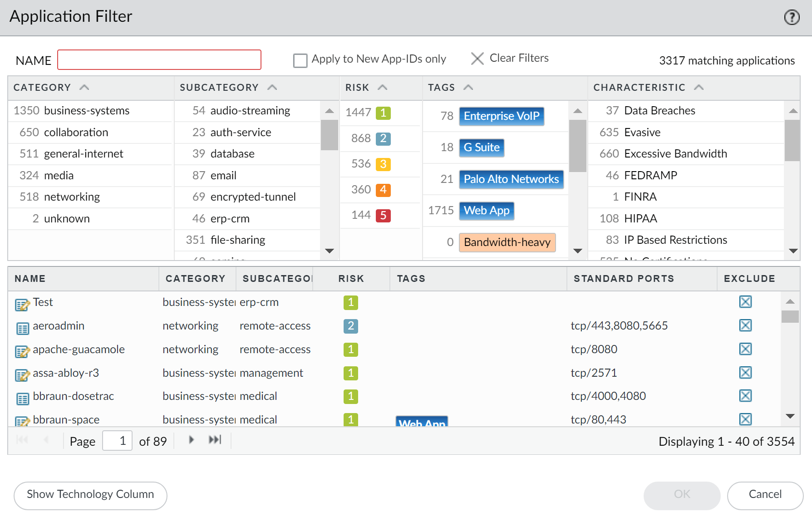
Task: Toggle exclude checkbox for assa-abloy-r3
Action: [745, 373]
